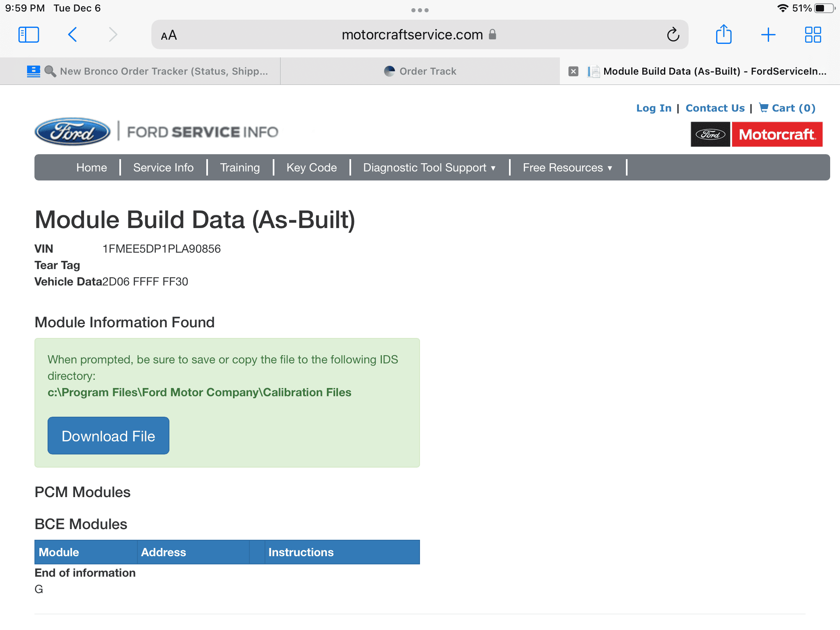Click the Module Build Data (As-Built) heading
The width and height of the screenshot is (840, 630).
pos(195,220)
